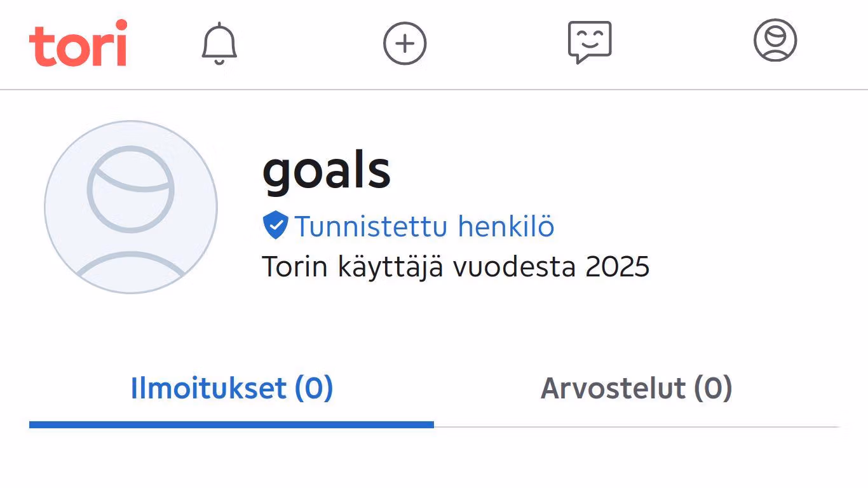Open messages speech bubble icon

pos(590,42)
